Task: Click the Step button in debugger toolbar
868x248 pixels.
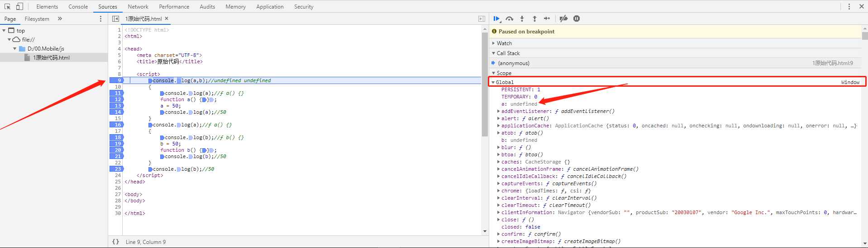Action: tap(547, 19)
